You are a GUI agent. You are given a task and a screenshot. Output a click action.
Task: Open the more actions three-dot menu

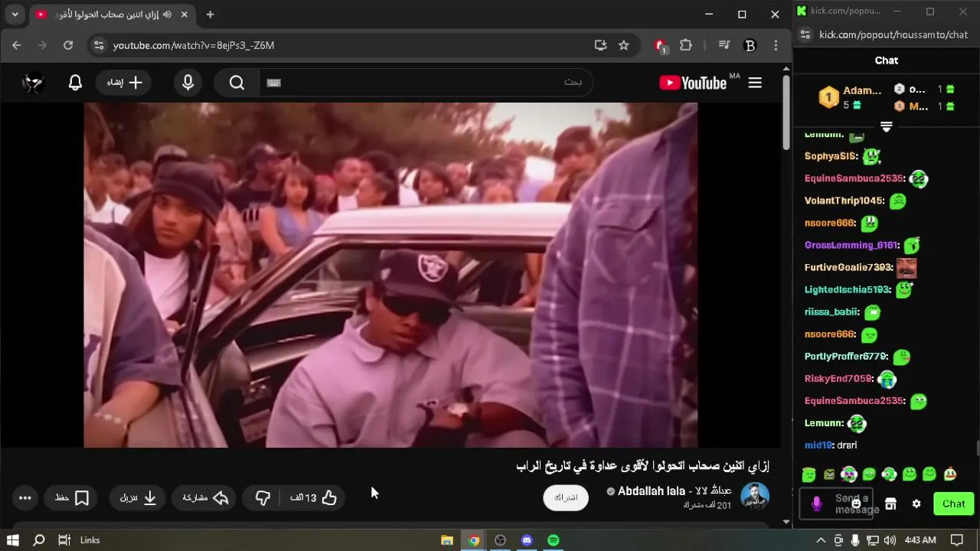click(24, 498)
